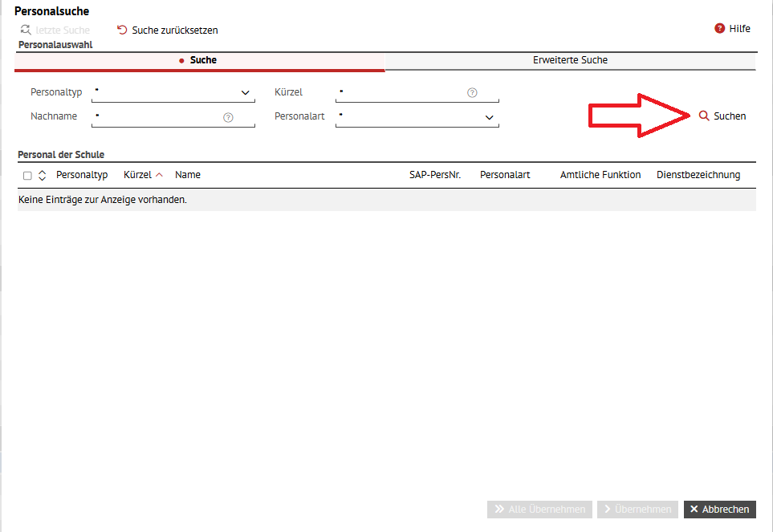This screenshot has width=773, height=532.
Task: Switch to the Erweiterte Suche tab
Action: [x=570, y=60]
